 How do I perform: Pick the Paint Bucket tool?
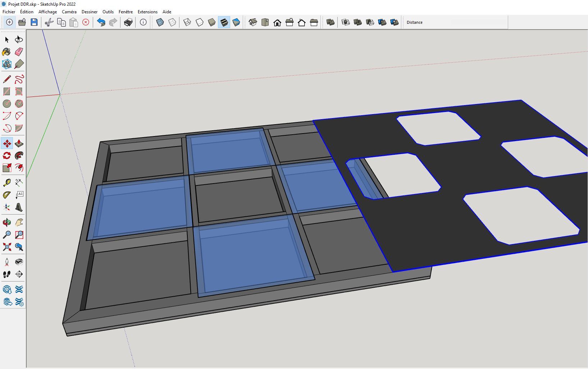pyautogui.click(x=6, y=52)
